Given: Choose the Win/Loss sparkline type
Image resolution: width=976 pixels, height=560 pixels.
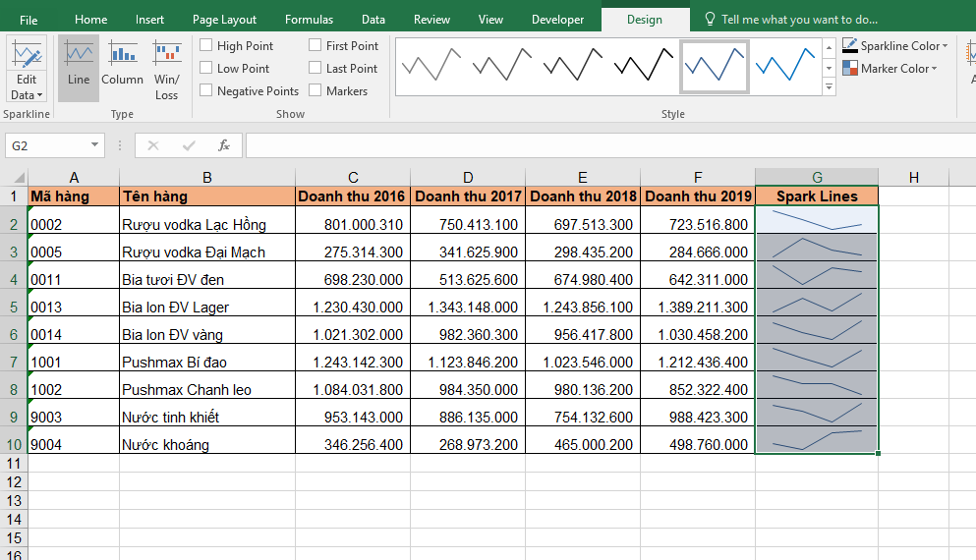Looking at the screenshot, I should pos(166,67).
